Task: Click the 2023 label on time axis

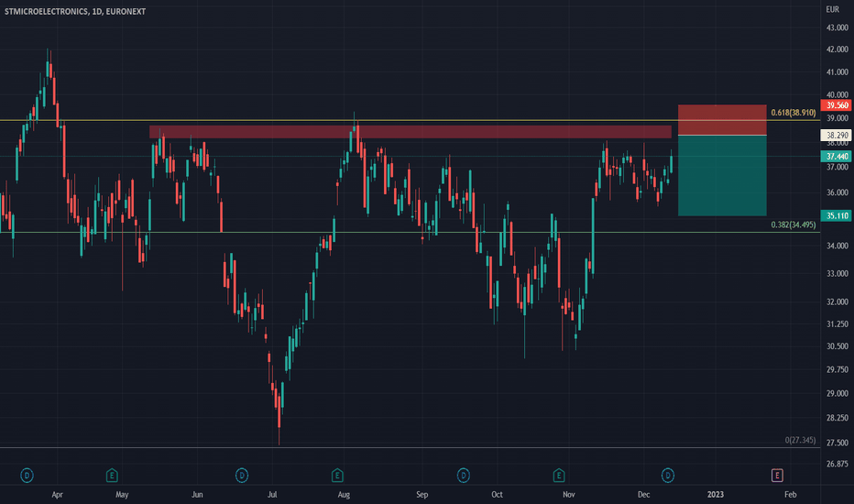Action: tap(715, 495)
